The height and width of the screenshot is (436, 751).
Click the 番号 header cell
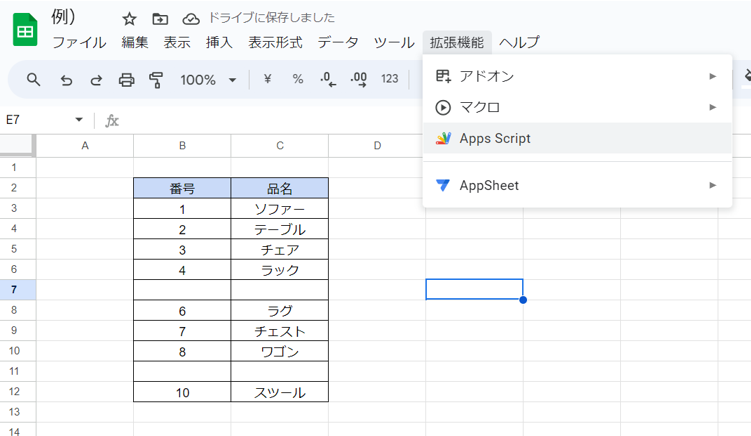coord(182,188)
